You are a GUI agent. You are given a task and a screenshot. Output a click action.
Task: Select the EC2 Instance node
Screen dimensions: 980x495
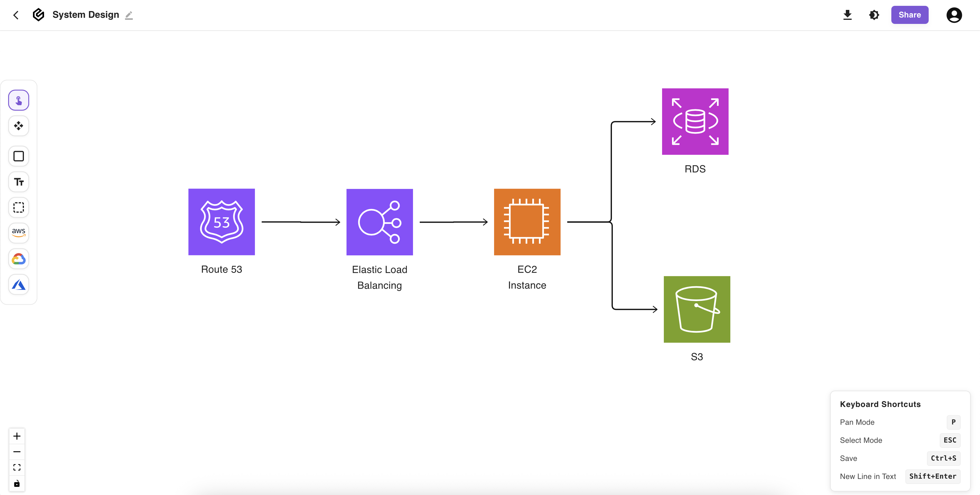click(x=527, y=222)
